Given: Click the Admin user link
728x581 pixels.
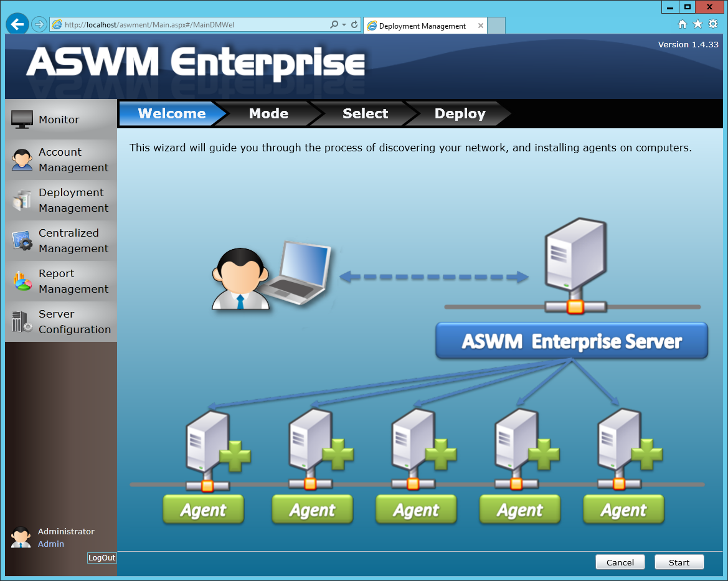Looking at the screenshot, I should click(51, 544).
